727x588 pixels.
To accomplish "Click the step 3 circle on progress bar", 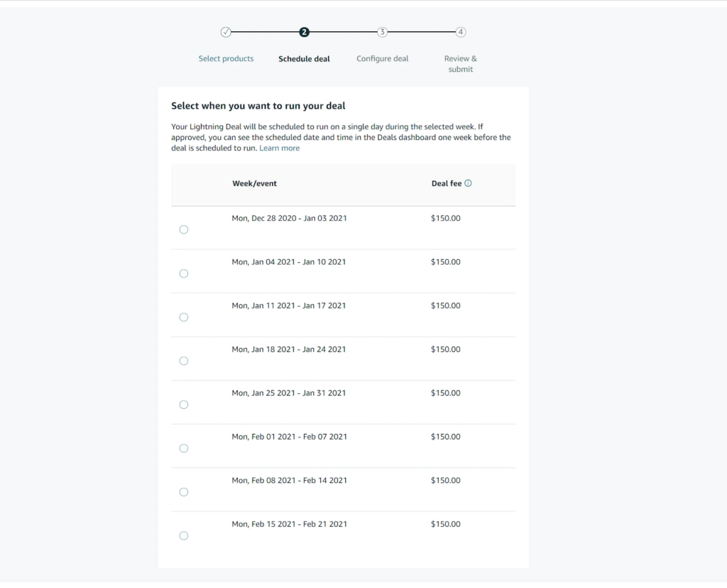I will pos(382,32).
